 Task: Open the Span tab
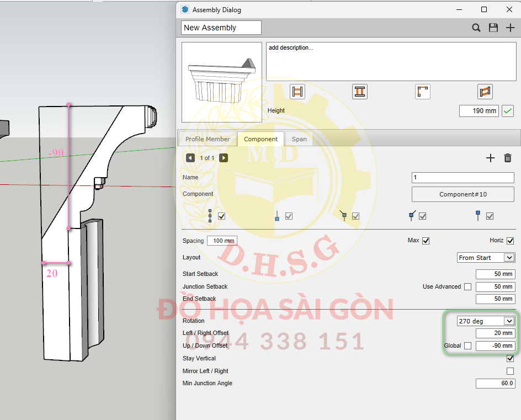coord(299,139)
